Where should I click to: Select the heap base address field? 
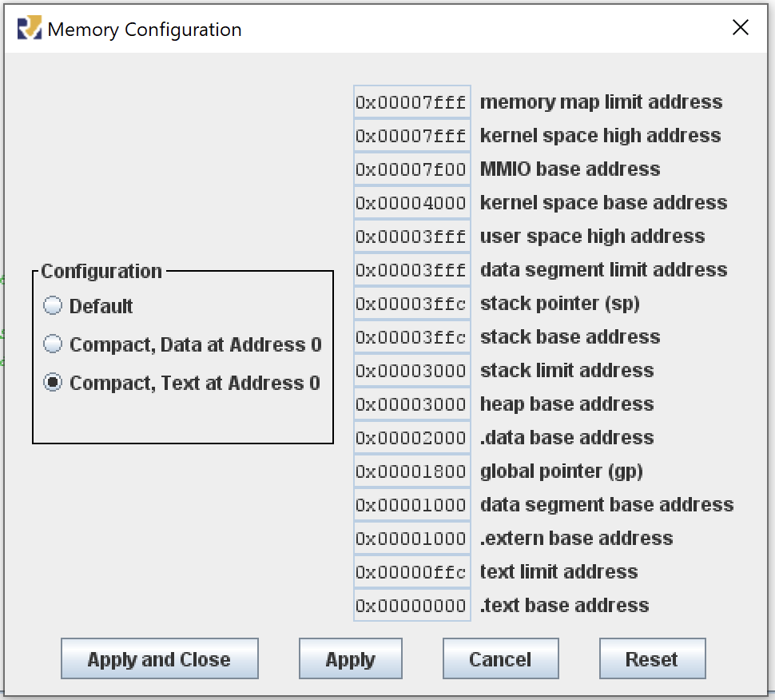[x=411, y=404]
